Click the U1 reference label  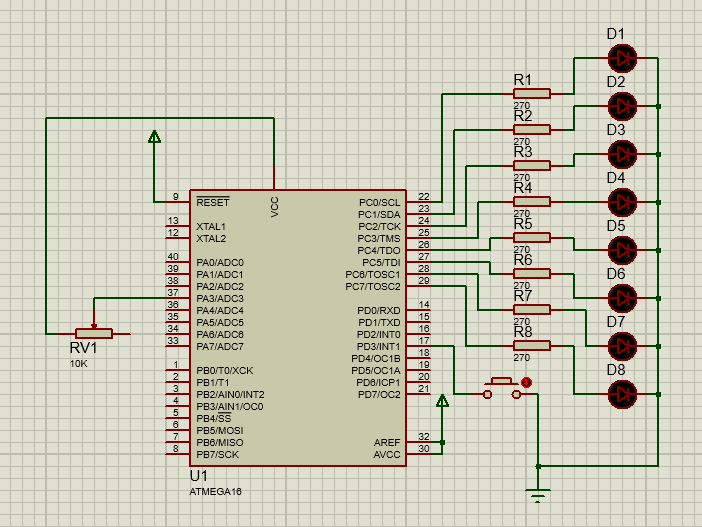(198, 476)
